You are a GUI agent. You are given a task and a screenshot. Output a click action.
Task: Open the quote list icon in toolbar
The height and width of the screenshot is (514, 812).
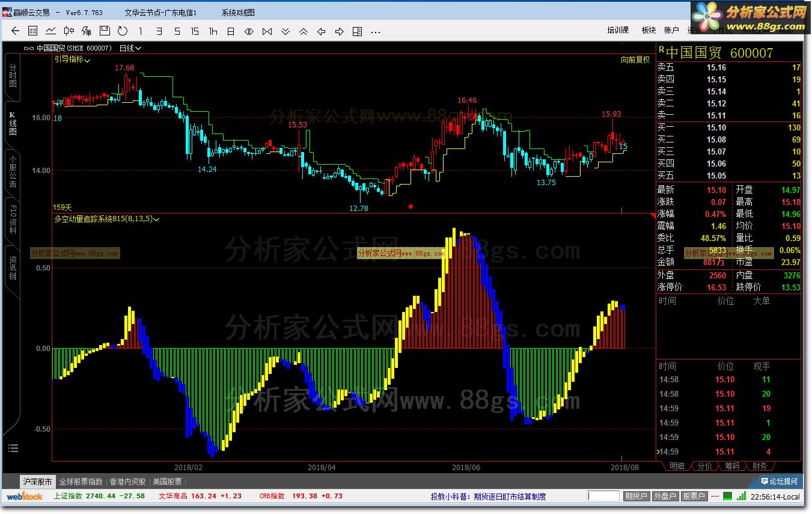point(33,31)
